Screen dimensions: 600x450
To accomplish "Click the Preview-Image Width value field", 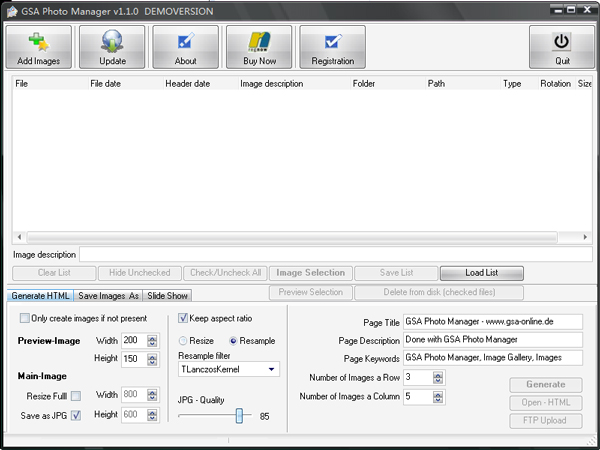I will (134, 341).
